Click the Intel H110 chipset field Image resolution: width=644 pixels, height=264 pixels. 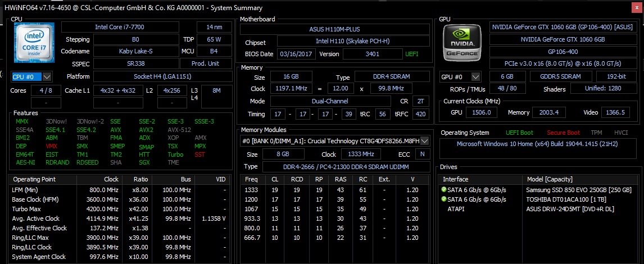tap(353, 42)
